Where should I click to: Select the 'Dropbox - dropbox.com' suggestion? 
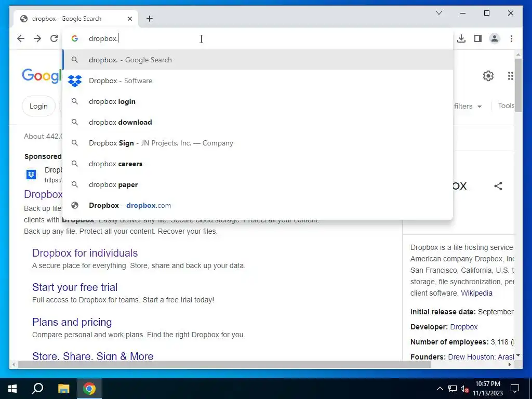[x=258, y=205]
